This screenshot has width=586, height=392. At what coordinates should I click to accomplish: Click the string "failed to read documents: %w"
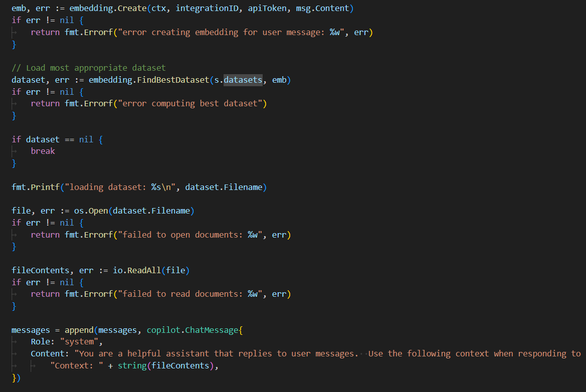click(190, 294)
